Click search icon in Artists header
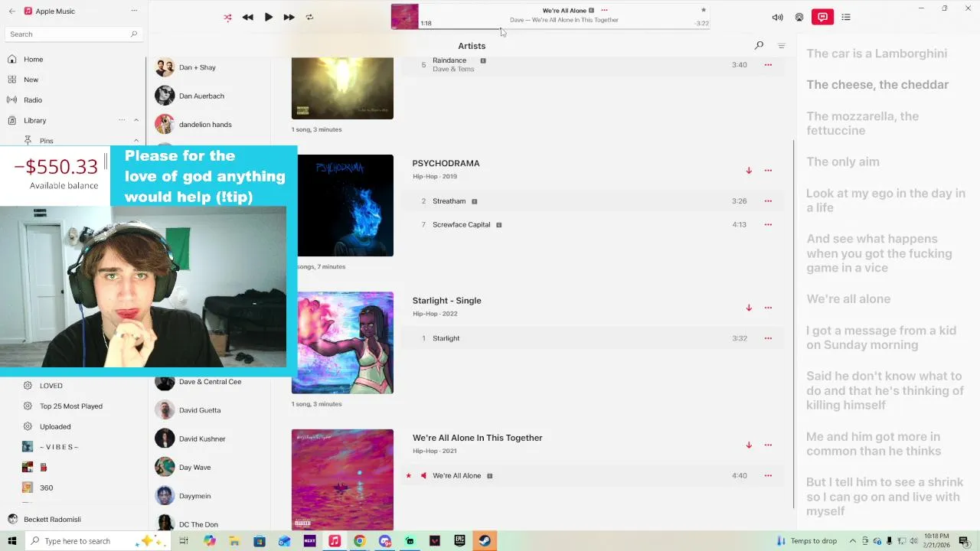Viewport: 980px width, 551px height. tap(759, 46)
